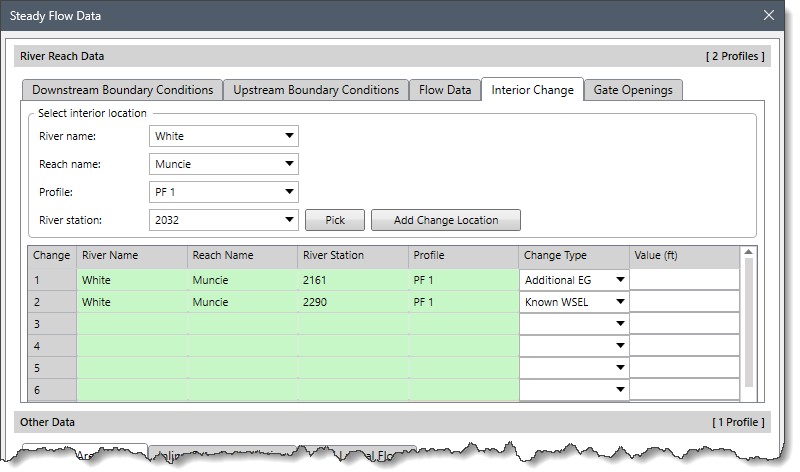
Task: Change the Known WSEL type in row 2
Action: (575, 302)
